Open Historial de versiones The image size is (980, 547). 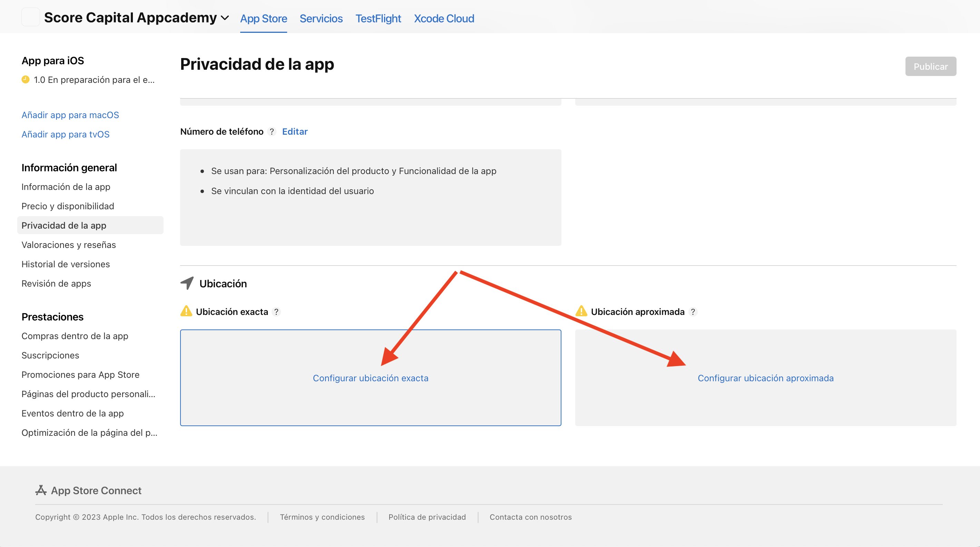(66, 264)
